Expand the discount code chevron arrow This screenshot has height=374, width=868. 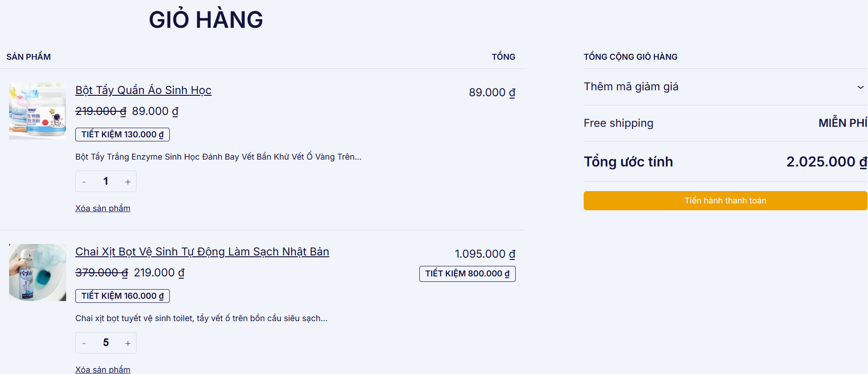860,87
